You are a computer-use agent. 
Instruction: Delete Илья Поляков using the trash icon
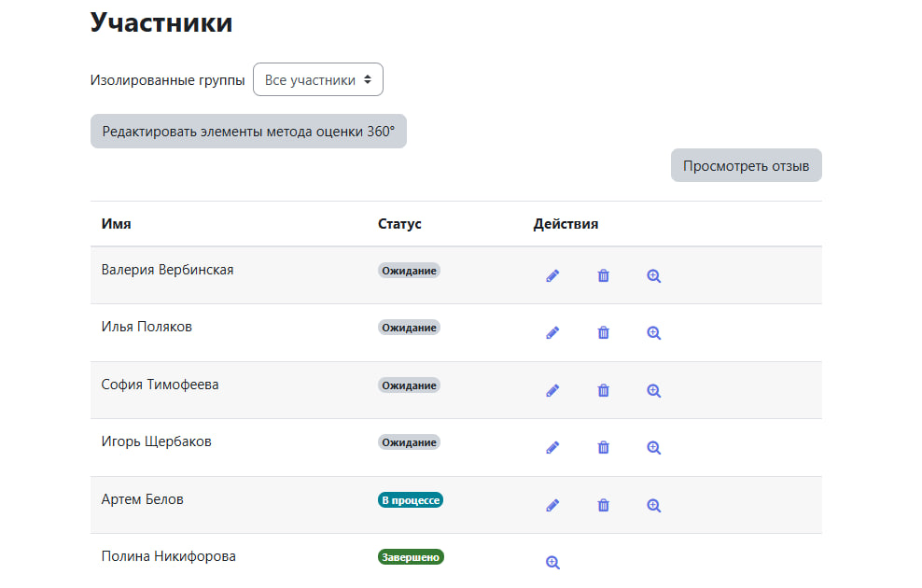click(604, 333)
